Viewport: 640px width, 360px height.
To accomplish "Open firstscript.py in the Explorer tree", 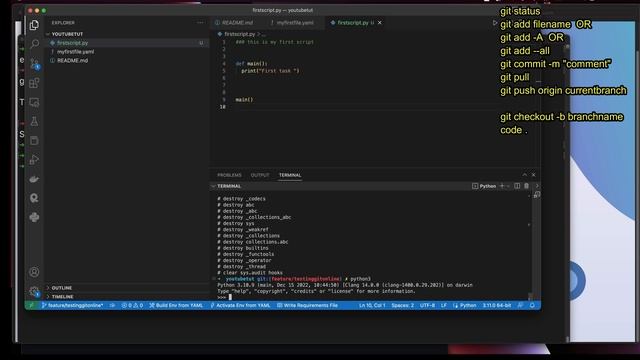I will coord(127,43).
